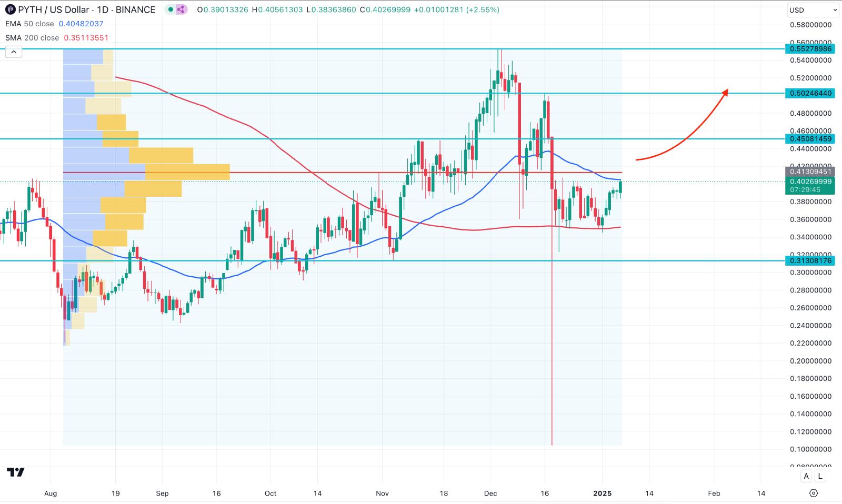Click the 1D interval label in title
This screenshot has width=842, height=504.
tap(103, 9)
